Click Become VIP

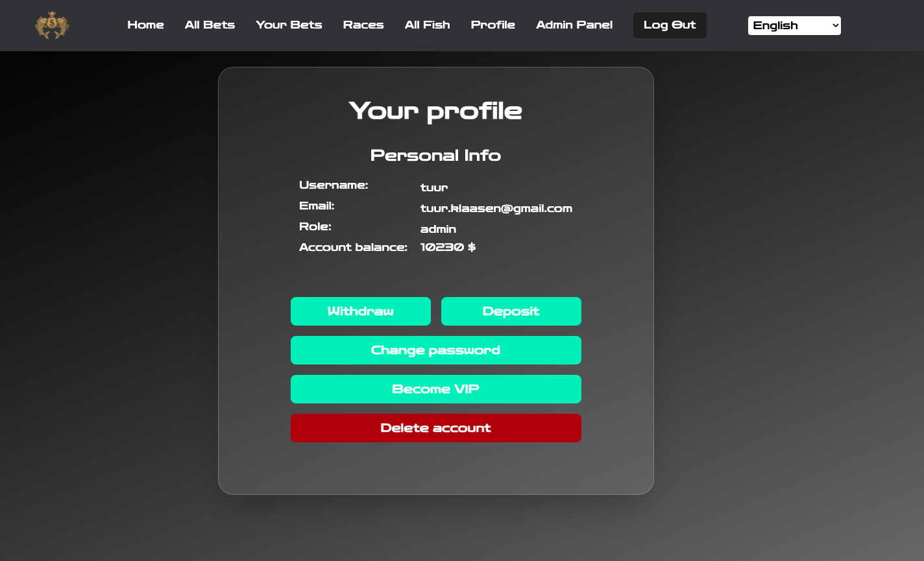pos(435,389)
